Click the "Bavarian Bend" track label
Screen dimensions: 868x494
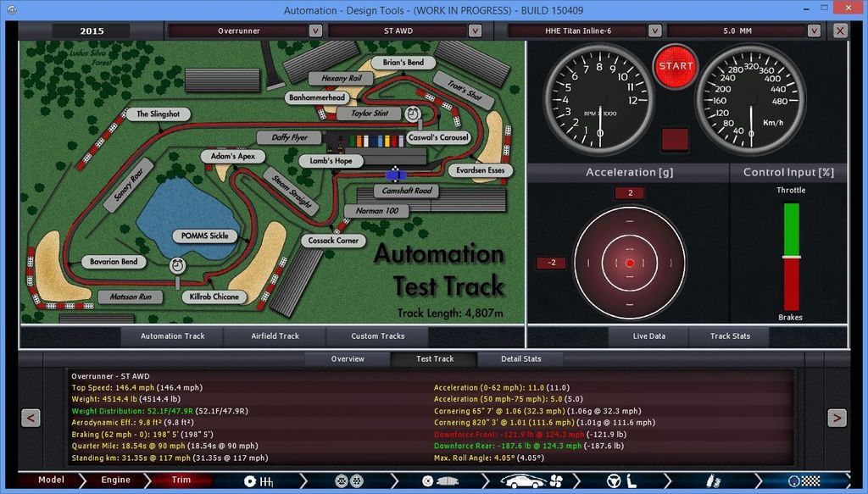click(114, 262)
